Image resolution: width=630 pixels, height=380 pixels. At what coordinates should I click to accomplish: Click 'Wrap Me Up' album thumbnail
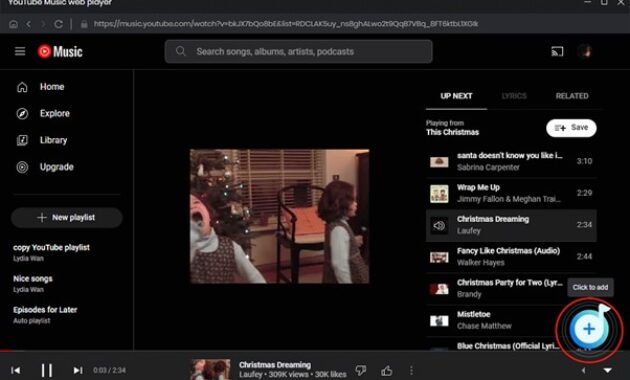pyautogui.click(x=439, y=193)
